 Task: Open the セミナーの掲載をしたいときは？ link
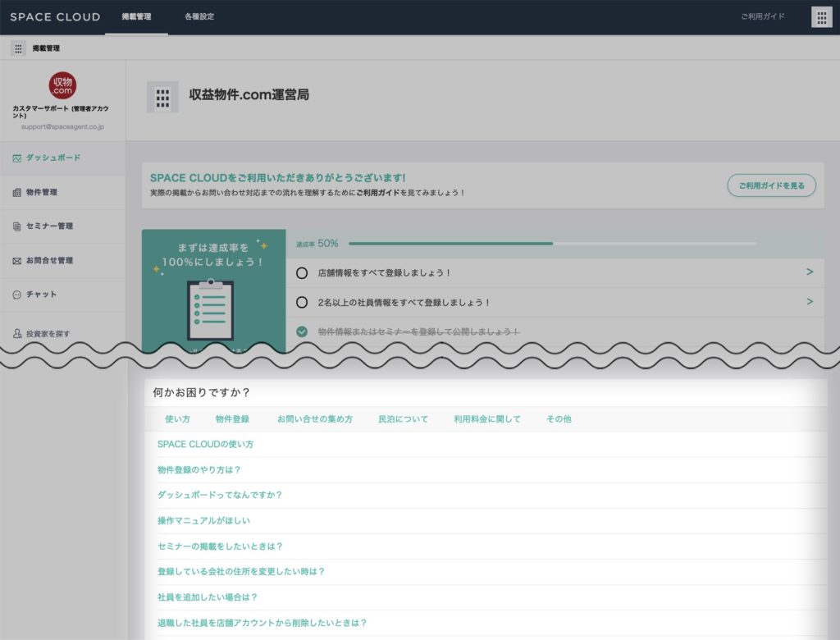click(x=220, y=546)
